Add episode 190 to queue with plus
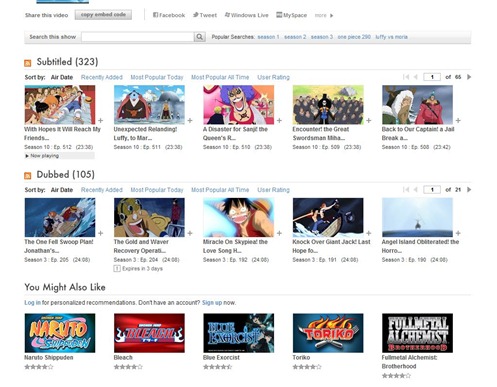 click(x=458, y=233)
